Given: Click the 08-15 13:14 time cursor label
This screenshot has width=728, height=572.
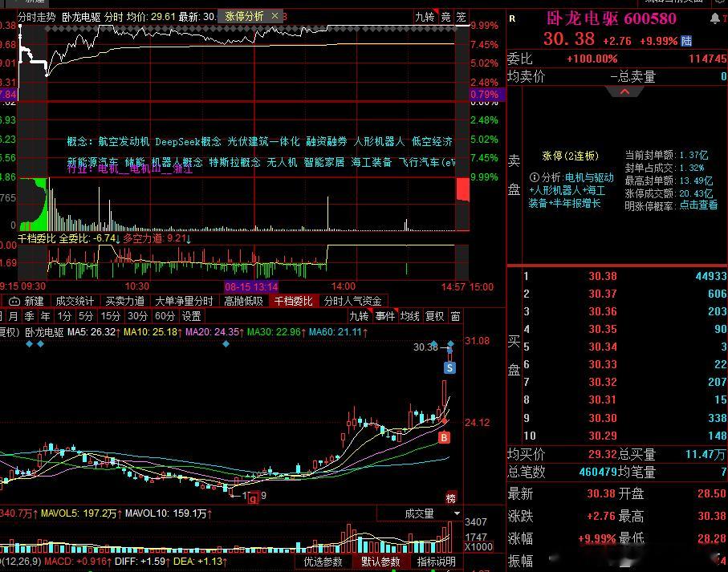Looking at the screenshot, I should pyautogui.click(x=251, y=286).
